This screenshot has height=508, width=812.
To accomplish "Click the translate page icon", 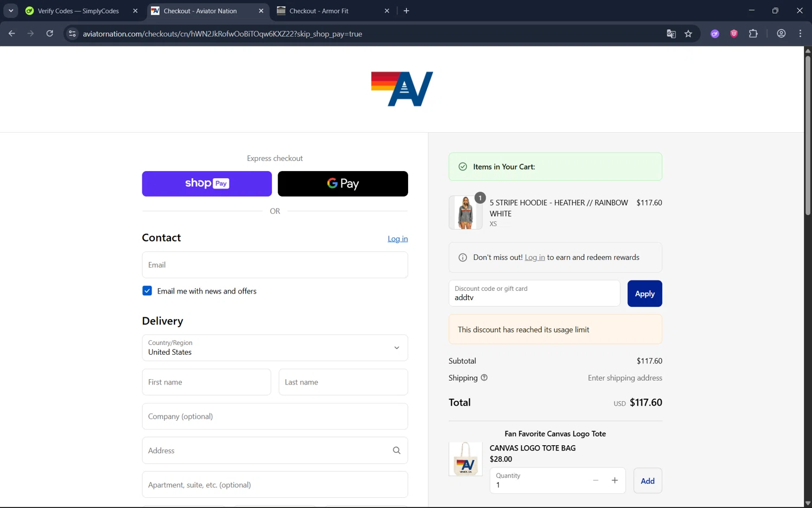I will coord(671,34).
